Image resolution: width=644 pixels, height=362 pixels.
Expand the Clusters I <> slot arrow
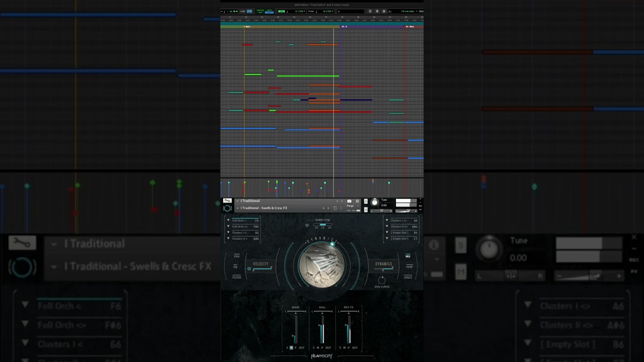tap(387, 220)
